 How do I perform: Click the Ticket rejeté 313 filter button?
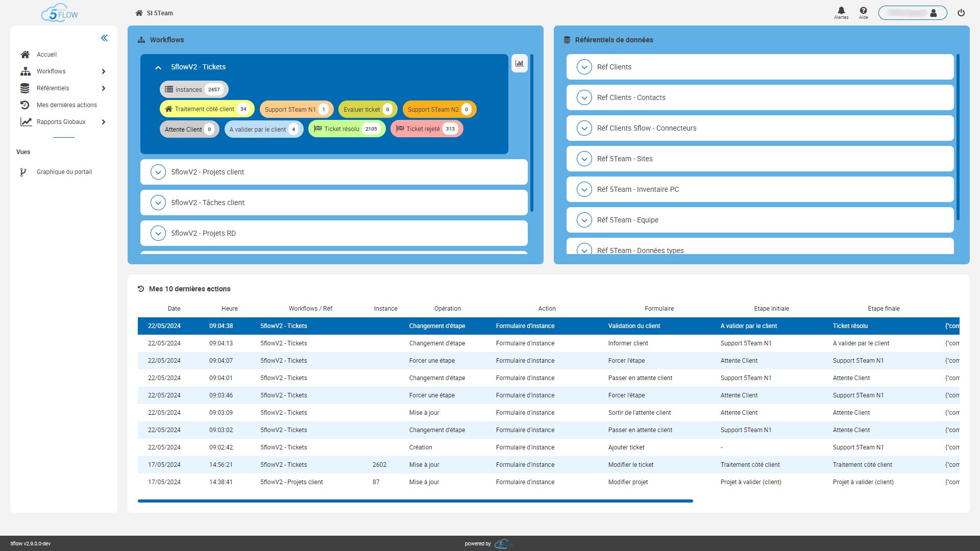(425, 129)
